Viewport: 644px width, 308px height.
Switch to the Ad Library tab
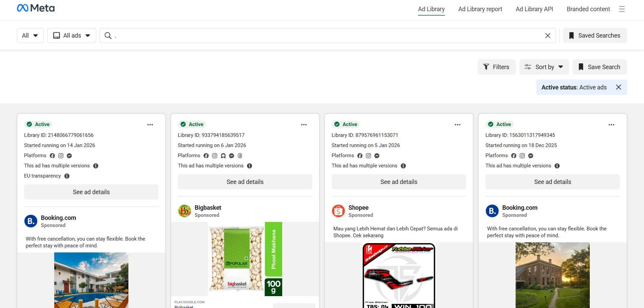(431, 9)
